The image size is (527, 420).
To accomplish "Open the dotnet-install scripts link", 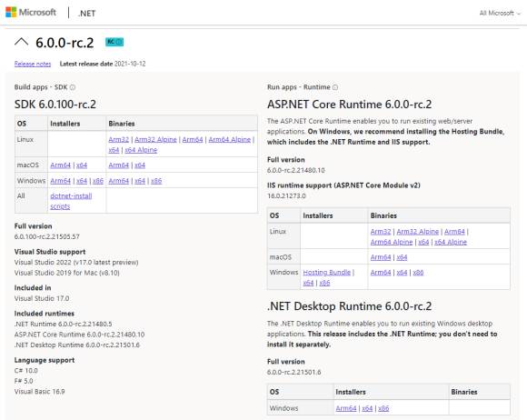I will [71, 201].
